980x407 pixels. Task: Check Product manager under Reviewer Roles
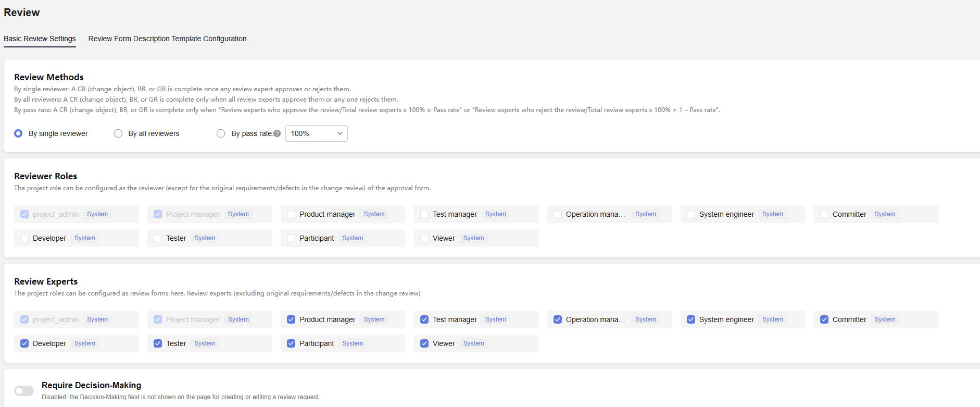click(x=291, y=214)
